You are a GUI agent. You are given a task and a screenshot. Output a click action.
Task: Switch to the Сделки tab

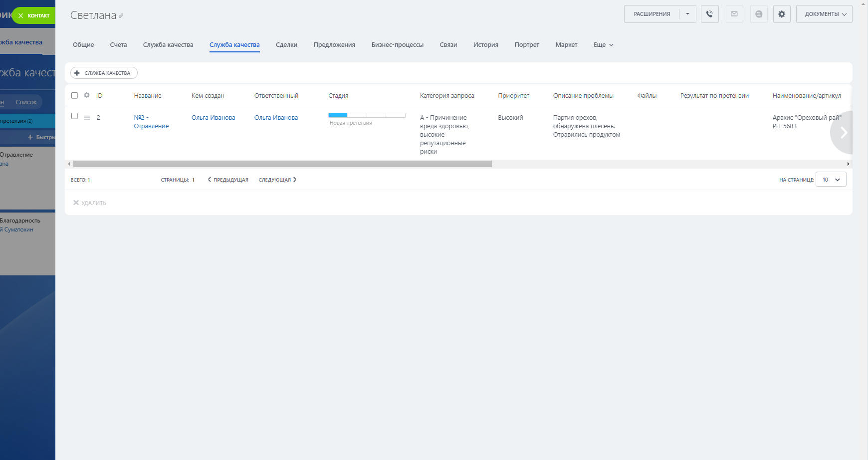(286, 45)
